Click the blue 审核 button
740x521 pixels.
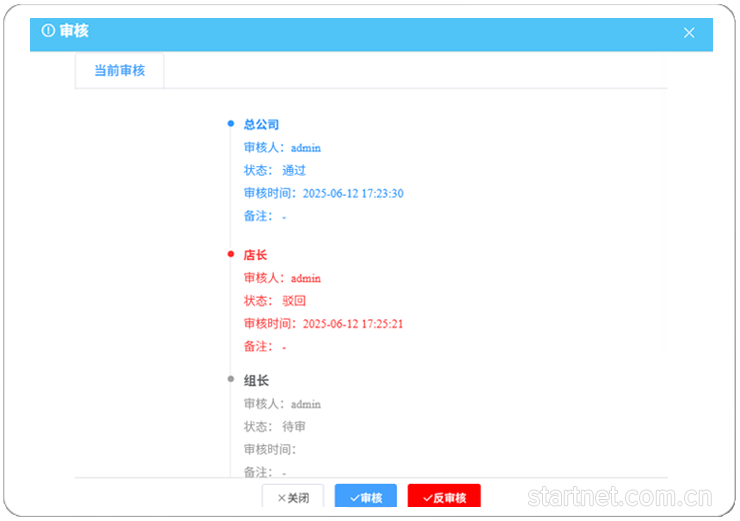[x=366, y=497]
